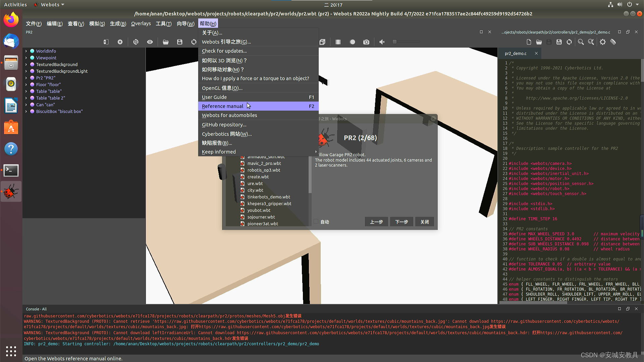644x362 pixels.
Task: Click Activities in the top bar
Action: coord(15,5)
